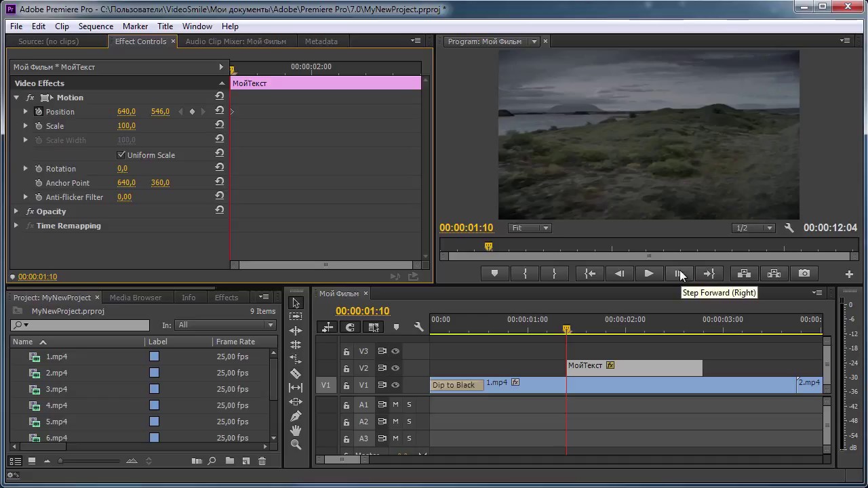Screen dimensions: 868x488
Task: Select the Hand tool
Action: pos(296,430)
